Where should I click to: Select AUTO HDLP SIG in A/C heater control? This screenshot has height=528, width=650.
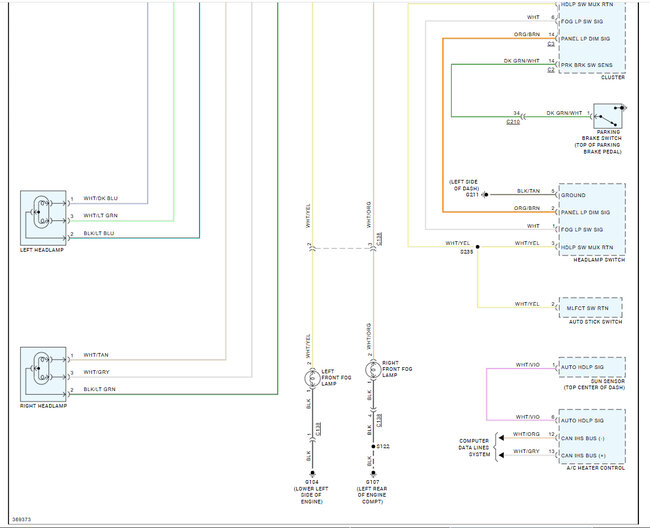(x=582, y=421)
